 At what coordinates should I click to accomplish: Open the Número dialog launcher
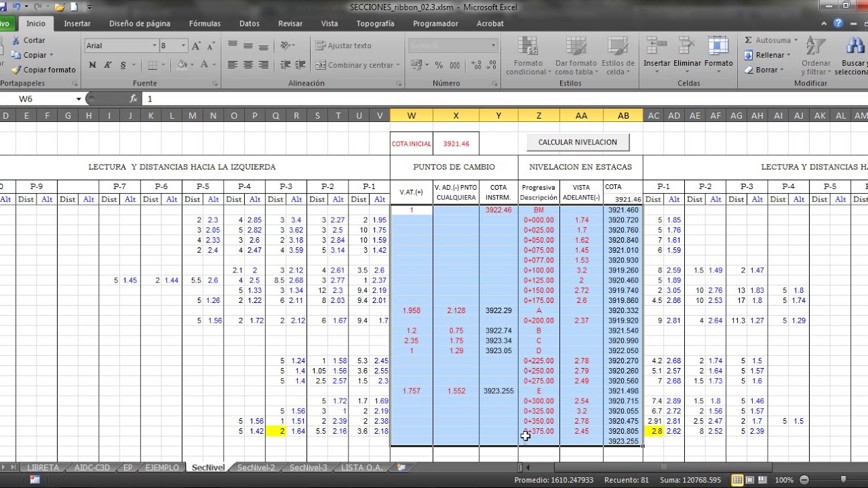[494, 84]
